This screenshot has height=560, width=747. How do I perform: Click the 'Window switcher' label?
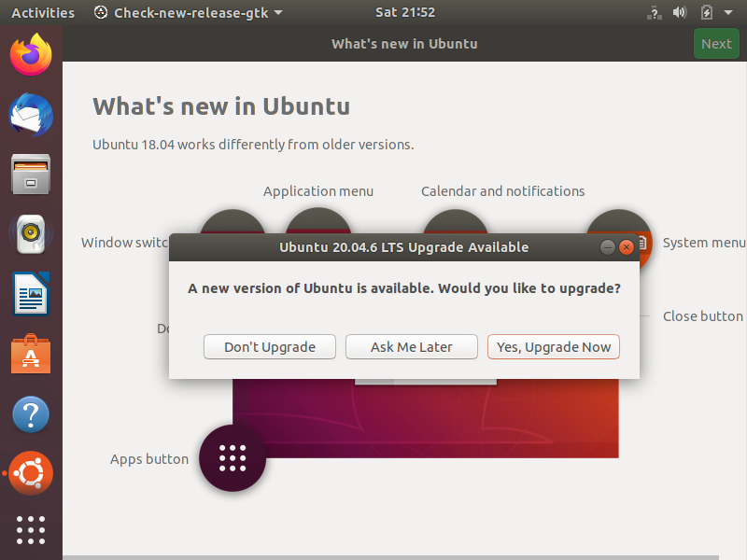(124, 243)
